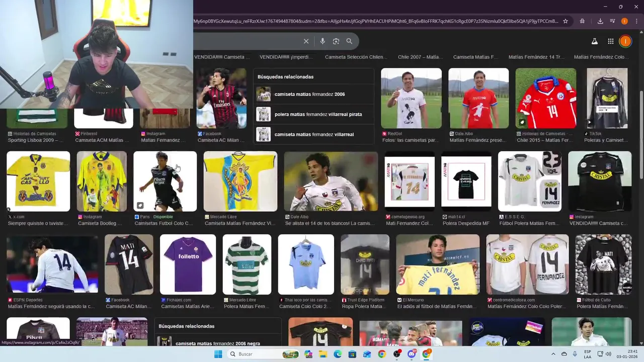
Task: Click the 'Búsquedas relacionadas' heading near the top
Action: point(285,77)
